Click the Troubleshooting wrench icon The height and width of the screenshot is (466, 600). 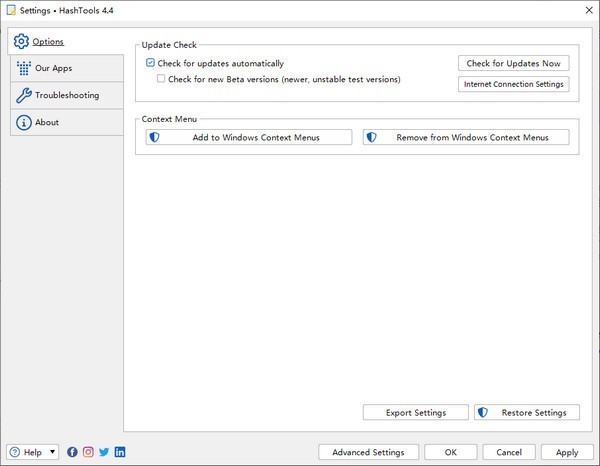pyautogui.click(x=22, y=96)
